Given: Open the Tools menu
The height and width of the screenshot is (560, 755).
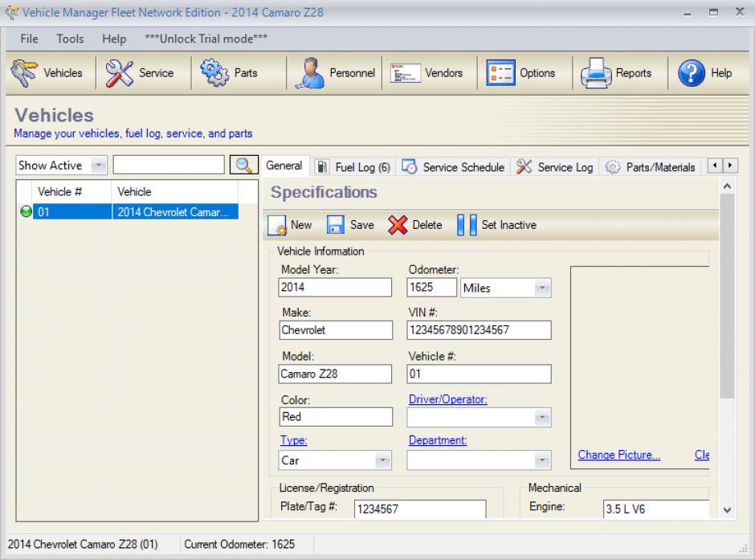Looking at the screenshot, I should tap(71, 39).
